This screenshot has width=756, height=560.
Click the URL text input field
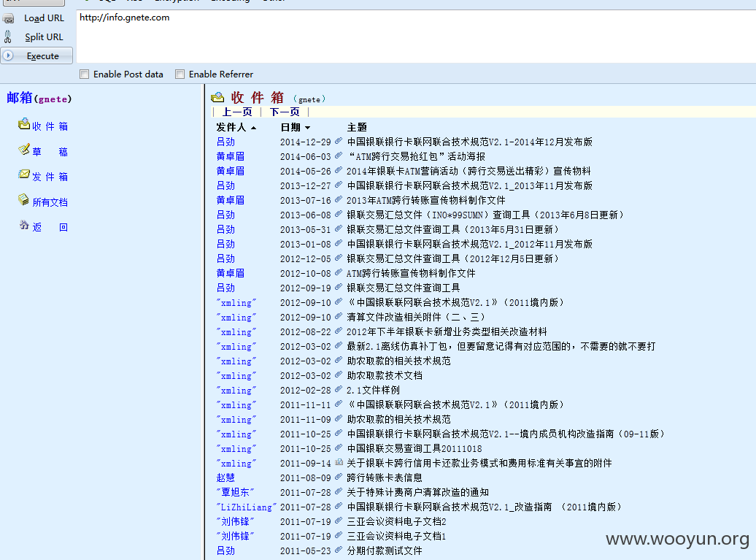click(416, 36)
